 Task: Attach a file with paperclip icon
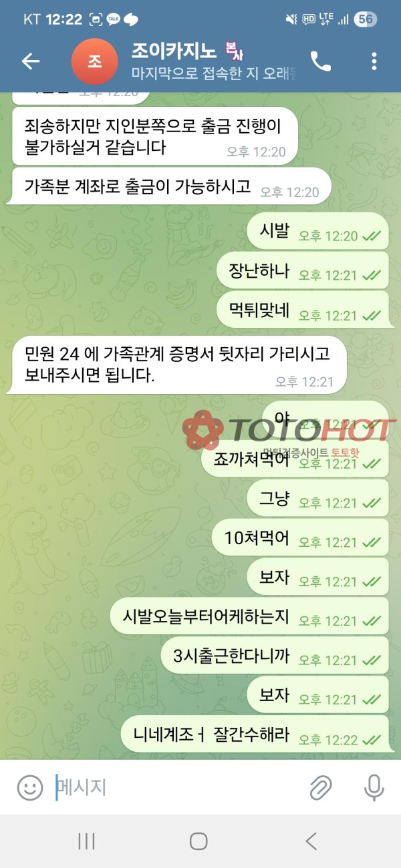(x=321, y=788)
